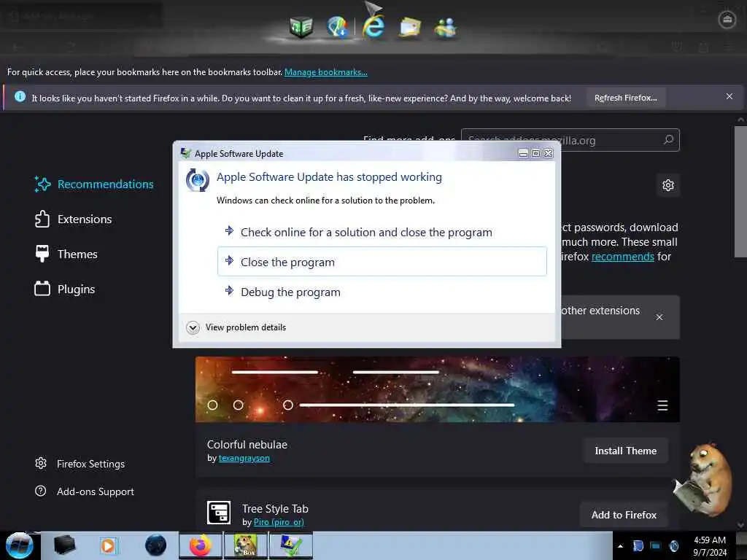The width and height of the screenshot is (747, 560).
Task: Install the Colorful nebulae theme
Action: pos(625,451)
